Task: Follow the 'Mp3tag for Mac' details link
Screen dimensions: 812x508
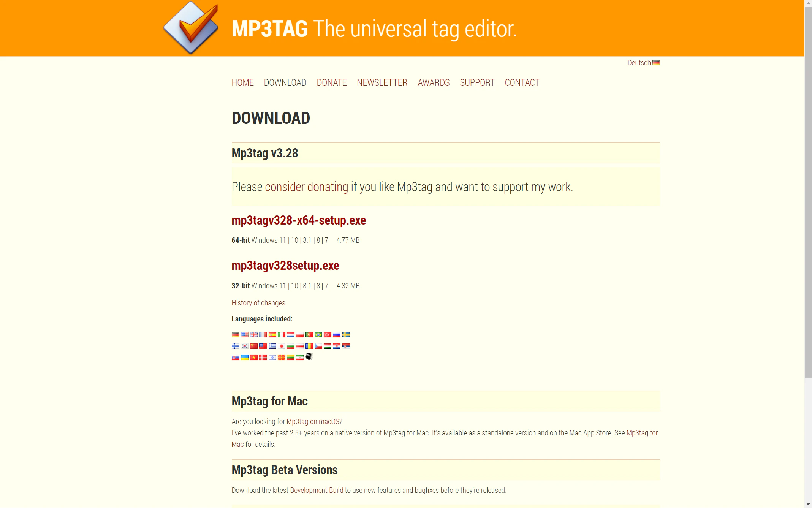Action: pos(642,433)
